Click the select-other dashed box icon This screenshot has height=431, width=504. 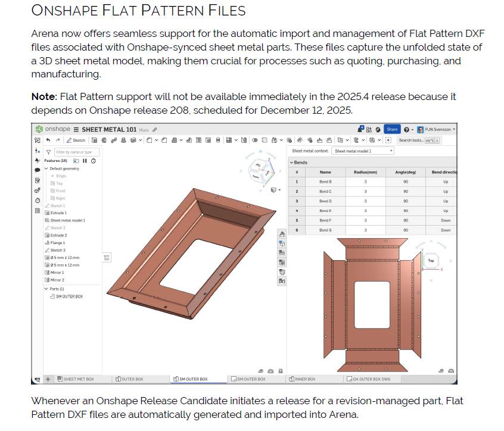(388, 140)
